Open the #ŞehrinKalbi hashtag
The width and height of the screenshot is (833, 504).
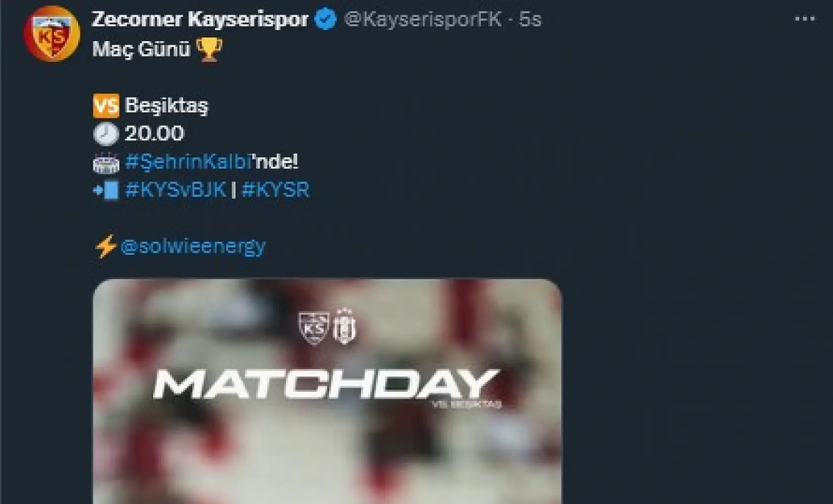188,162
